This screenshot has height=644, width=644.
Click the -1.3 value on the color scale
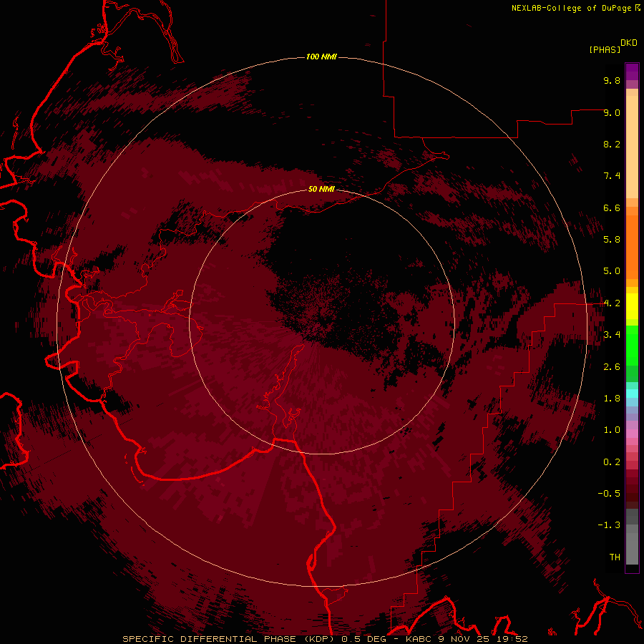coord(609,525)
